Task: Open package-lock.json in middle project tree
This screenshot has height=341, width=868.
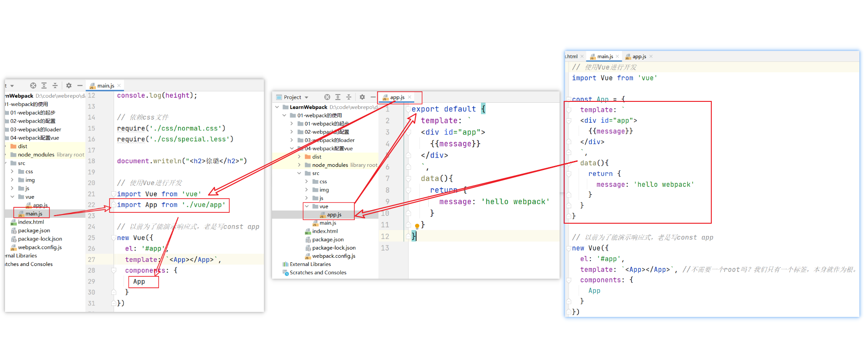Action: coord(330,248)
